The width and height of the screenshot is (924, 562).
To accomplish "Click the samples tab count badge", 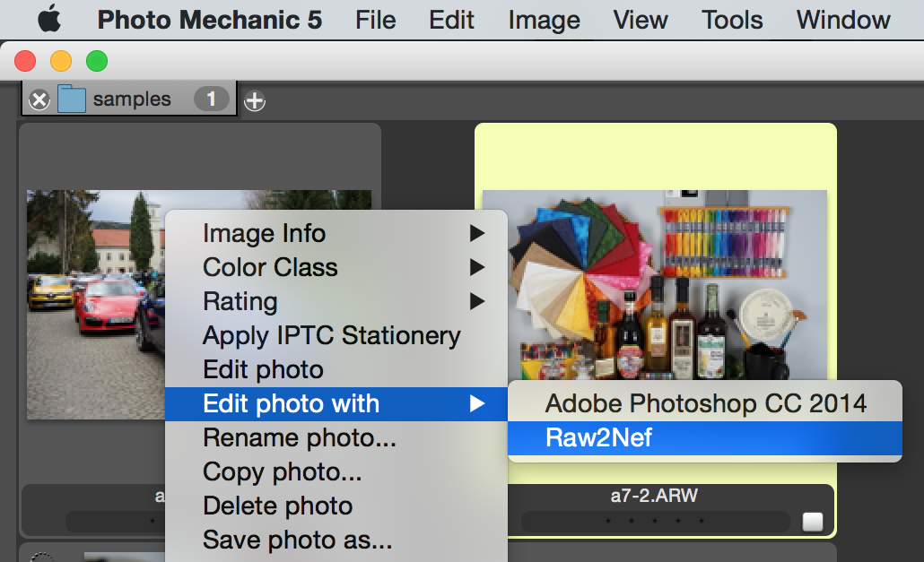I will tap(211, 99).
